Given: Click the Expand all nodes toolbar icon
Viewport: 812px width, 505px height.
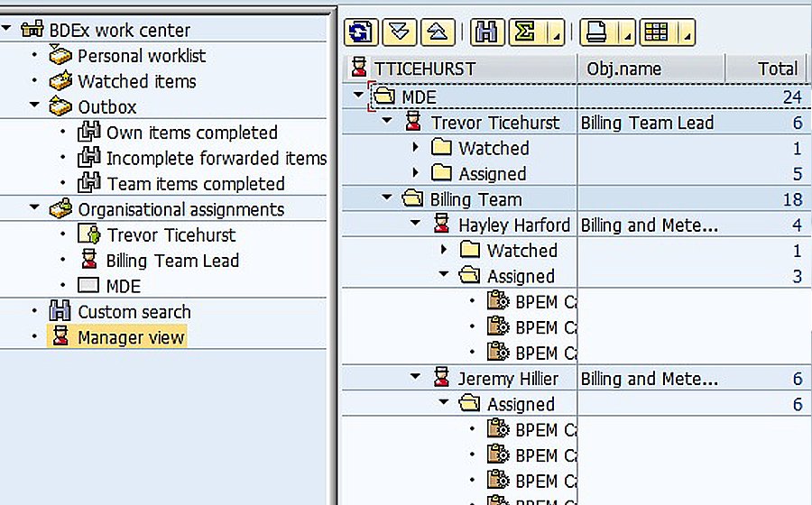Looking at the screenshot, I should click(400, 32).
